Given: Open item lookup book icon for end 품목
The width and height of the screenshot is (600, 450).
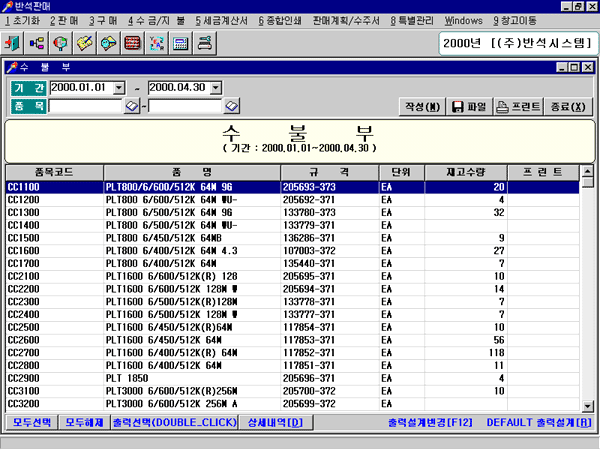Looking at the screenshot, I should [x=232, y=106].
